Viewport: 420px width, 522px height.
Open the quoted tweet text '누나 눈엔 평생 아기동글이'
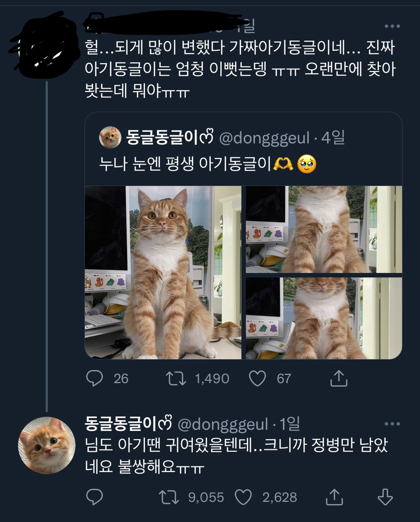click(x=185, y=164)
